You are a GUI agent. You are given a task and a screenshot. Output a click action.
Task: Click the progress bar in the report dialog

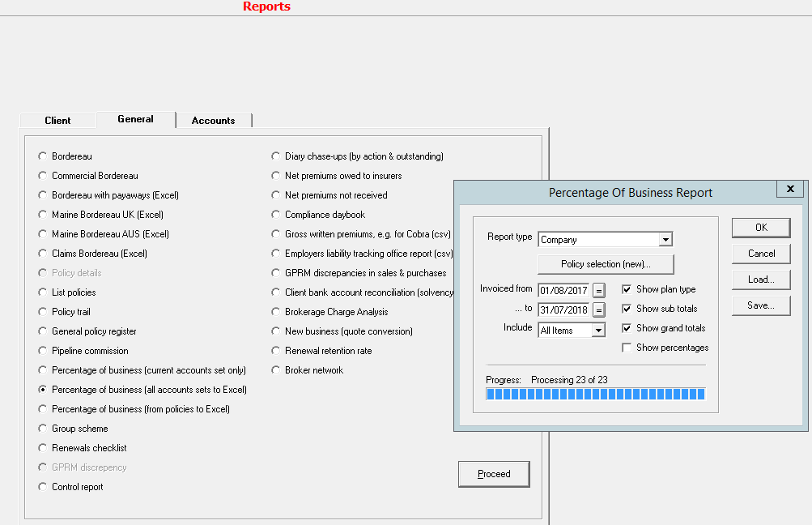596,394
